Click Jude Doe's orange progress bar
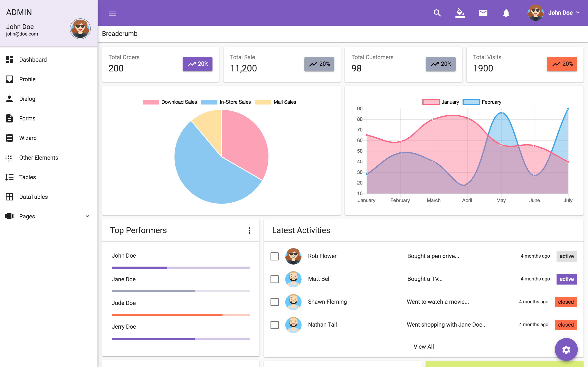This screenshot has width=588, height=367. (181, 315)
